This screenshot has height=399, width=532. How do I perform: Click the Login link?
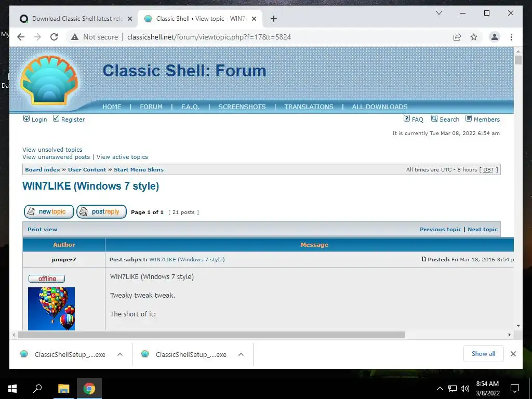(35, 119)
